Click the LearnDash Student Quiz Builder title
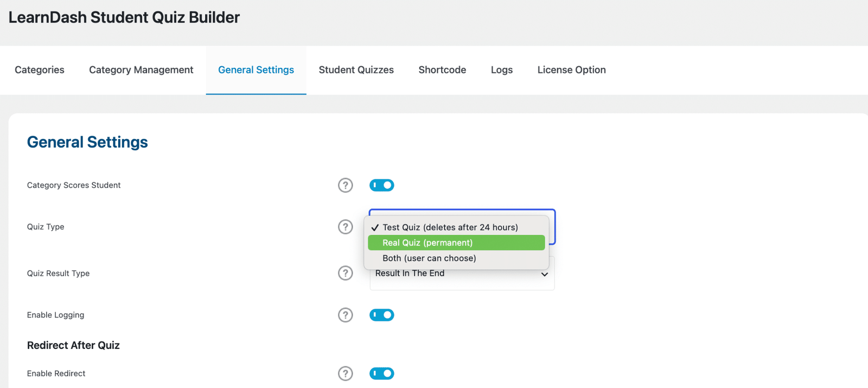Image resolution: width=868 pixels, height=388 pixels. [x=124, y=17]
